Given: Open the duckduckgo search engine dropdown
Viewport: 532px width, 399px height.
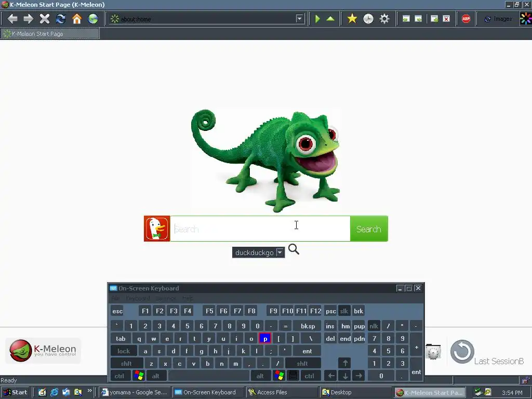Looking at the screenshot, I should point(258,252).
